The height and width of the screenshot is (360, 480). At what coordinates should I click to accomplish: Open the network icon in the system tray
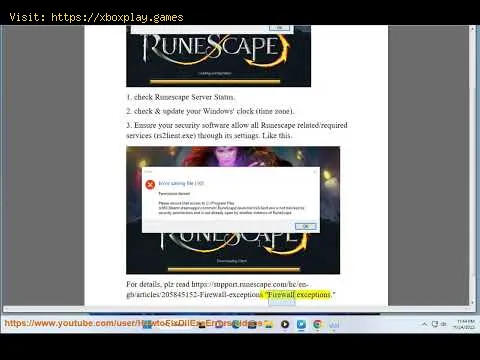[x=435, y=324]
